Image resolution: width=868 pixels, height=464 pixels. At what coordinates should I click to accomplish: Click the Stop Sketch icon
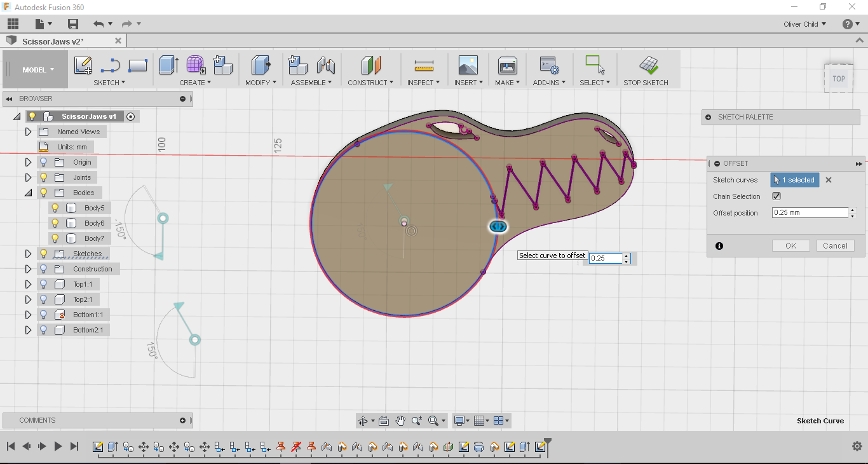pyautogui.click(x=648, y=65)
